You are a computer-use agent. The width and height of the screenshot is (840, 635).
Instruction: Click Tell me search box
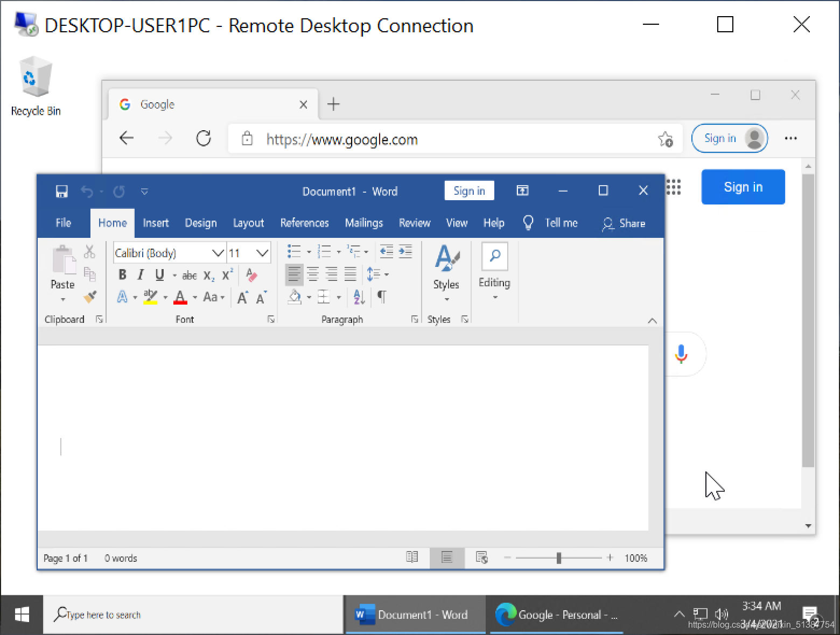point(551,223)
